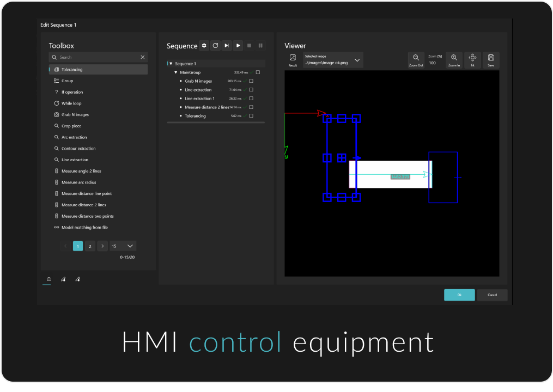Image resolution: width=553 pixels, height=392 pixels.
Task: Toggle the Measure distance 2 lines step checkbox
Action: pyautogui.click(x=251, y=107)
